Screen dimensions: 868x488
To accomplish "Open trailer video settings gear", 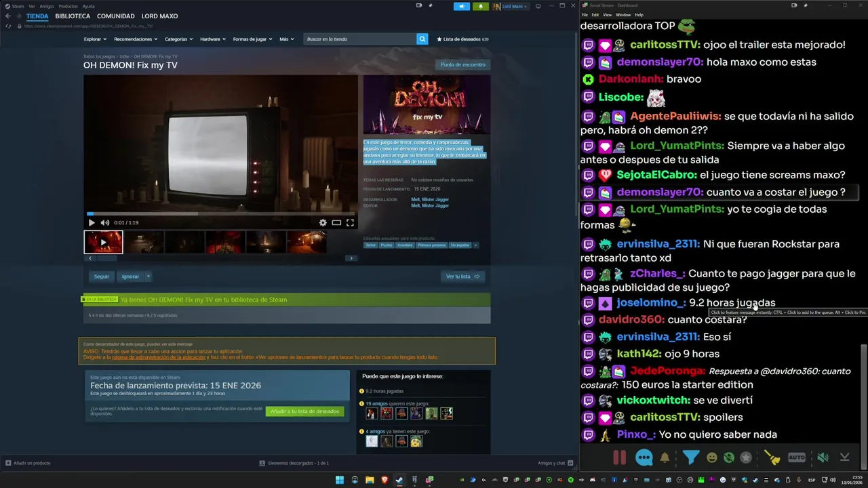I will (x=323, y=222).
